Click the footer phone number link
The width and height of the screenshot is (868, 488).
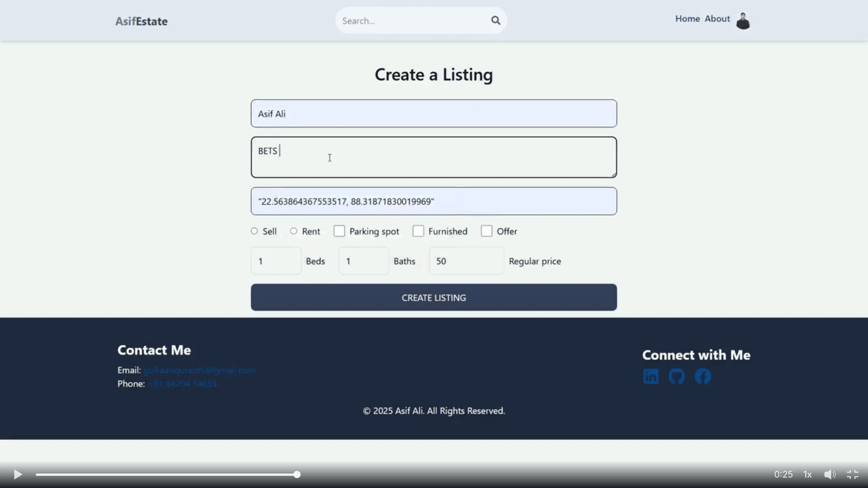tap(183, 384)
